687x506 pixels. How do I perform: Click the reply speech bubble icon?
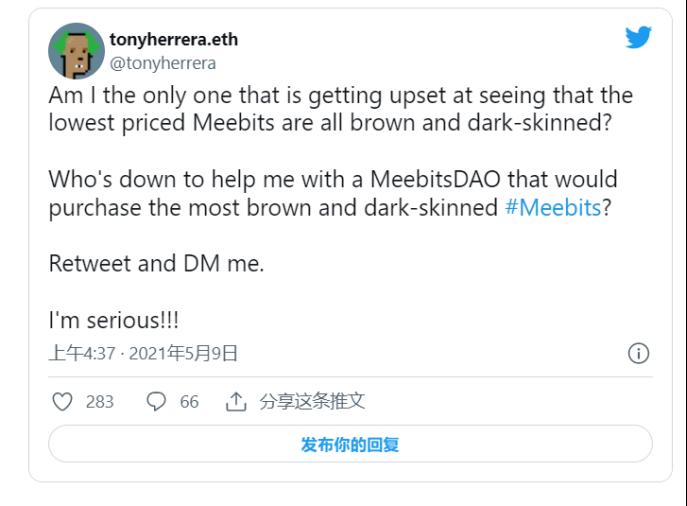(156, 402)
